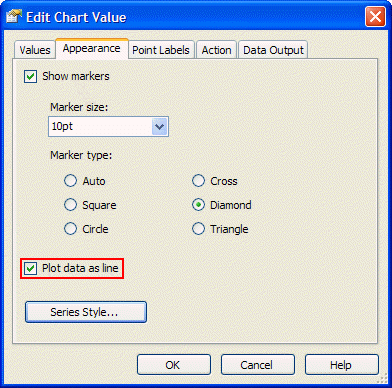The height and width of the screenshot is (388, 392).
Task: Switch to the Action tab
Action: click(216, 50)
